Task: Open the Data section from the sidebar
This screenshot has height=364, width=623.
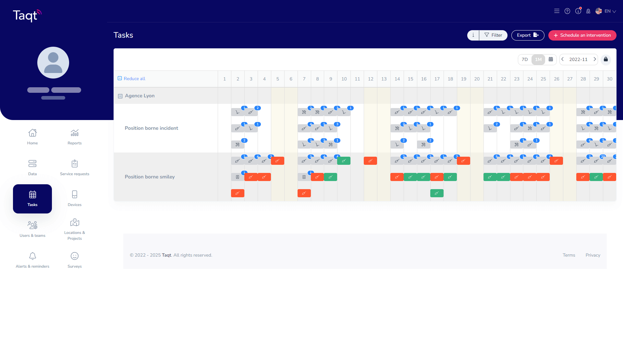Action: pyautogui.click(x=32, y=167)
